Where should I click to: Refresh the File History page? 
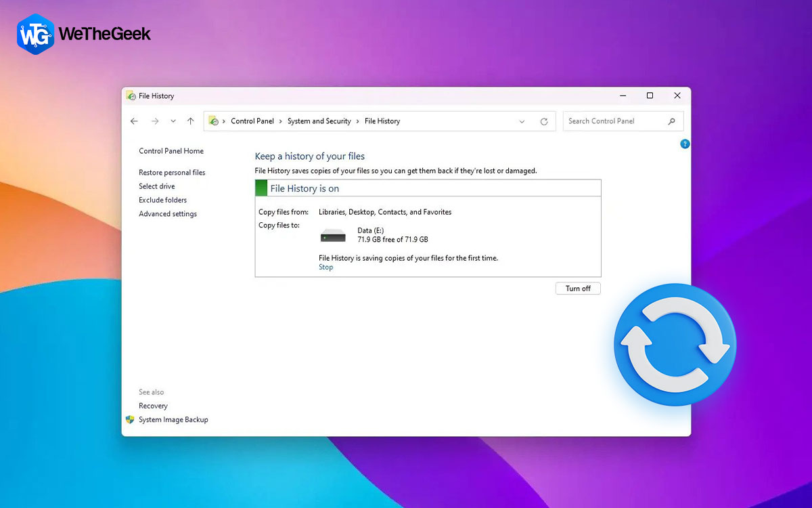point(544,122)
